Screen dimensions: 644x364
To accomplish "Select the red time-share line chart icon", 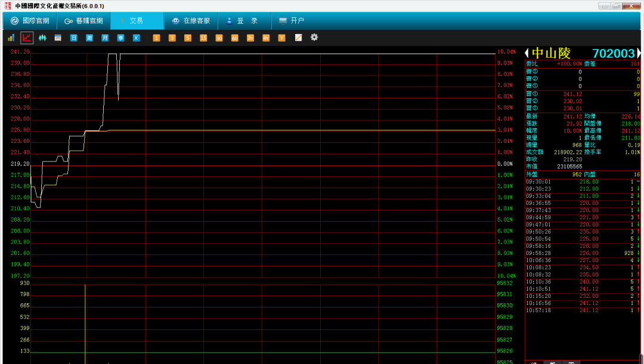I will 27,38.
